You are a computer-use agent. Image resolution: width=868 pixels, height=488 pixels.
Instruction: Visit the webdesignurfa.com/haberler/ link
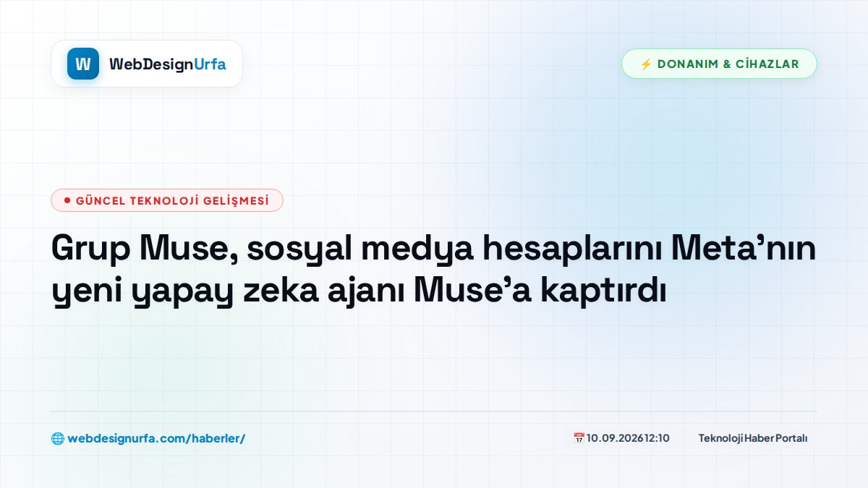tap(156, 438)
